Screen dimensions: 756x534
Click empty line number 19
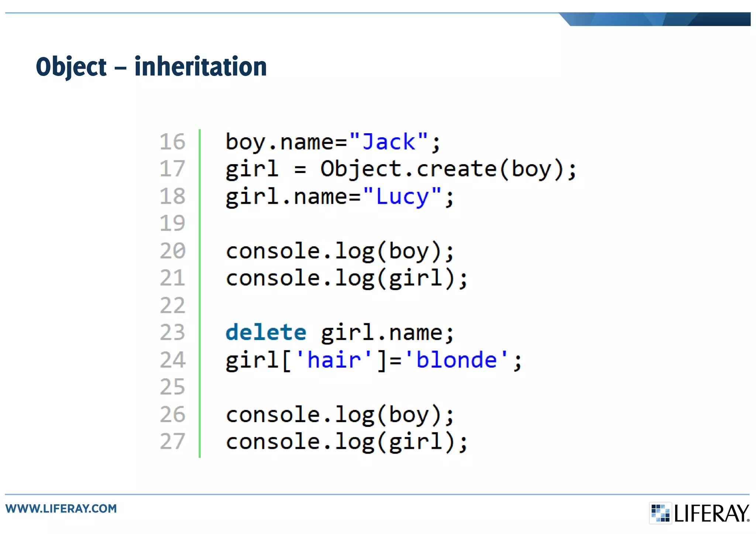(172, 224)
